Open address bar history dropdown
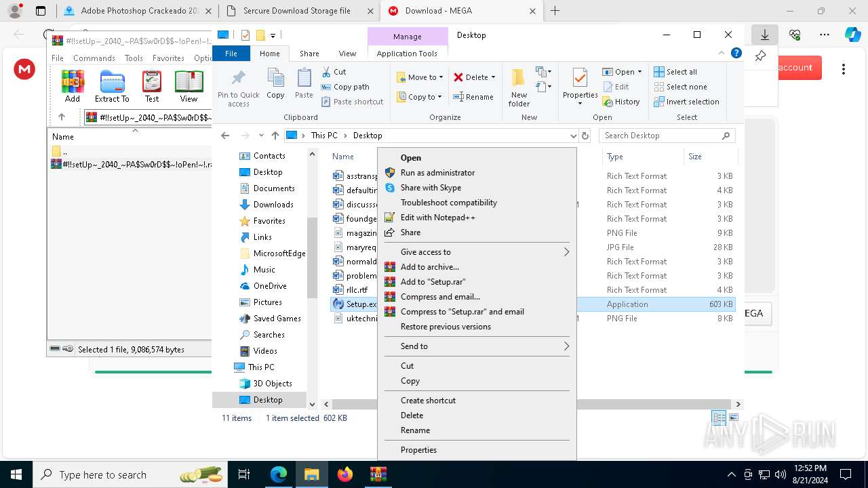The height and width of the screenshot is (488, 868). [x=574, y=136]
